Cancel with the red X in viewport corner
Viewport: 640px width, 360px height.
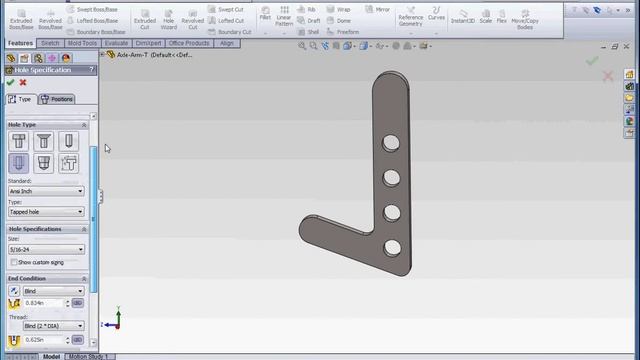(608, 76)
